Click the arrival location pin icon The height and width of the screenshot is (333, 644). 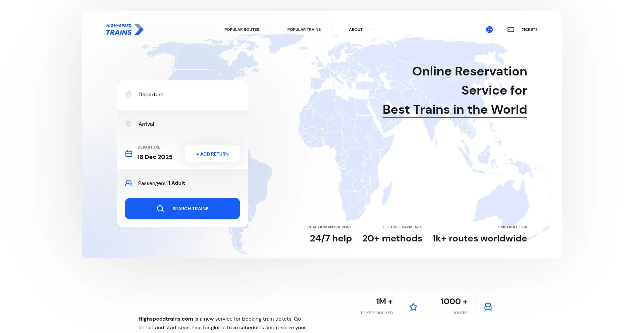pos(129,124)
